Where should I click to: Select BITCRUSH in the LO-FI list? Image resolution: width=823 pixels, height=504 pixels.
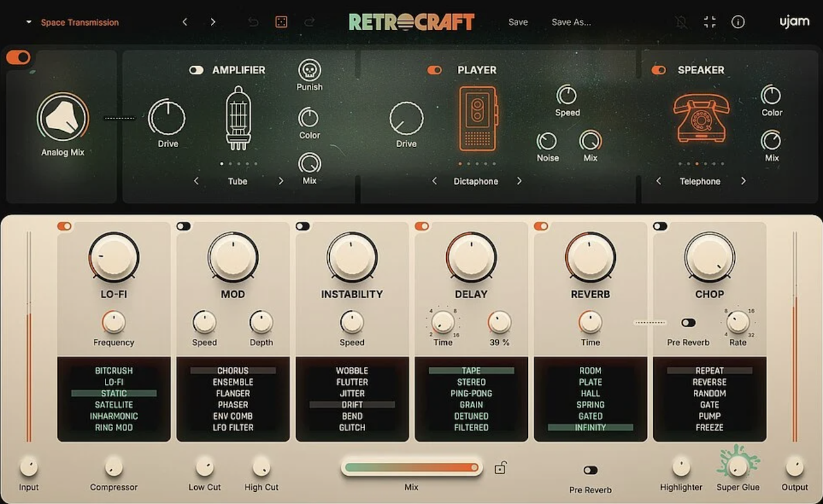point(114,371)
